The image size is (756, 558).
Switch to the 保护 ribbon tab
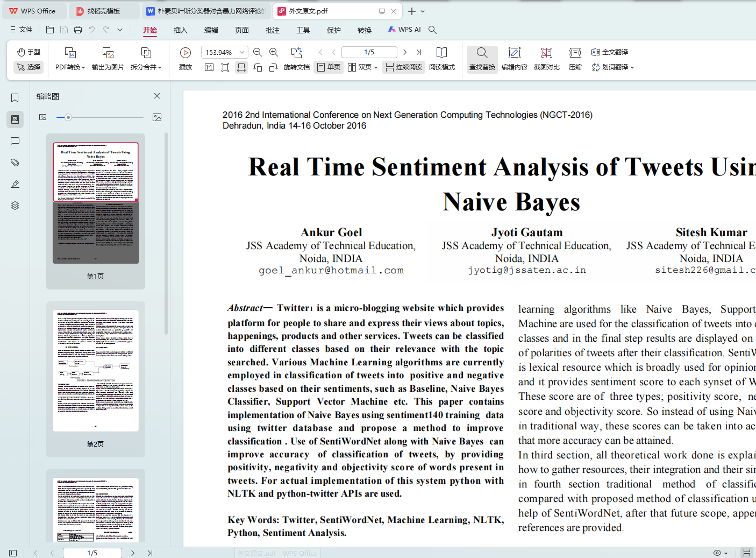tap(334, 30)
